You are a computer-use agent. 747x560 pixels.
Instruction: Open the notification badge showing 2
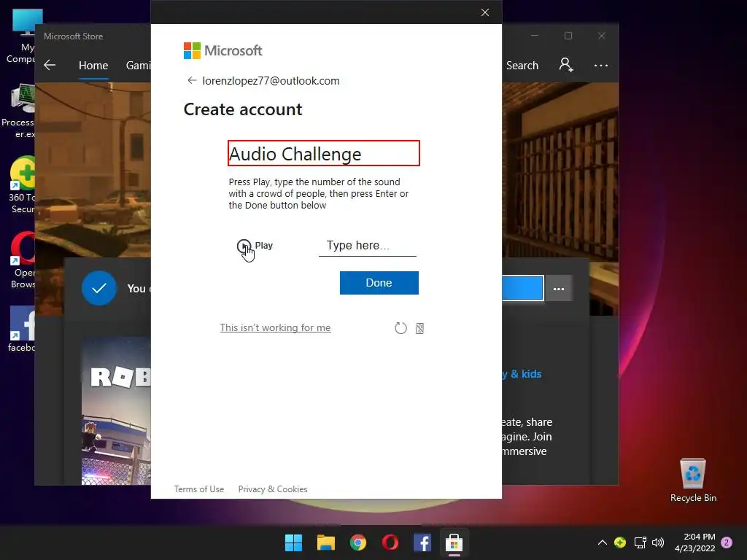point(727,542)
